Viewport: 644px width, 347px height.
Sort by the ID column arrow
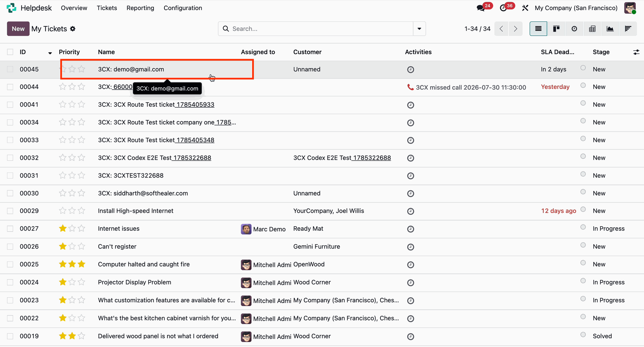(50, 53)
